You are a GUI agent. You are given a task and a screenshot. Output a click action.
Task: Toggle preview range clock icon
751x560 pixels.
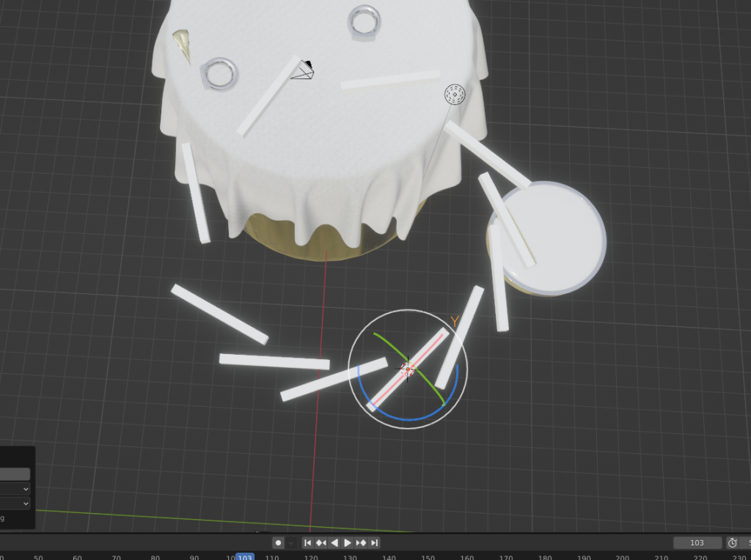coord(732,543)
